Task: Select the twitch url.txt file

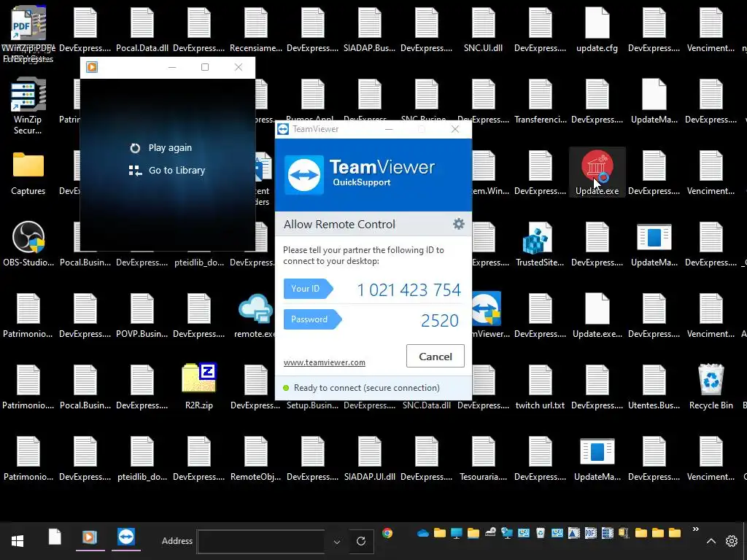Action: [540, 386]
